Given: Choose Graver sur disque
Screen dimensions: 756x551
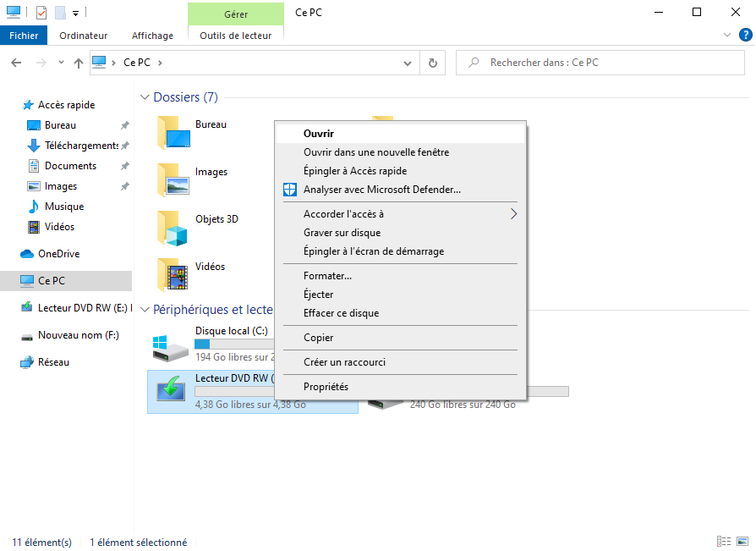Looking at the screenshot, I should pos(400,233).
